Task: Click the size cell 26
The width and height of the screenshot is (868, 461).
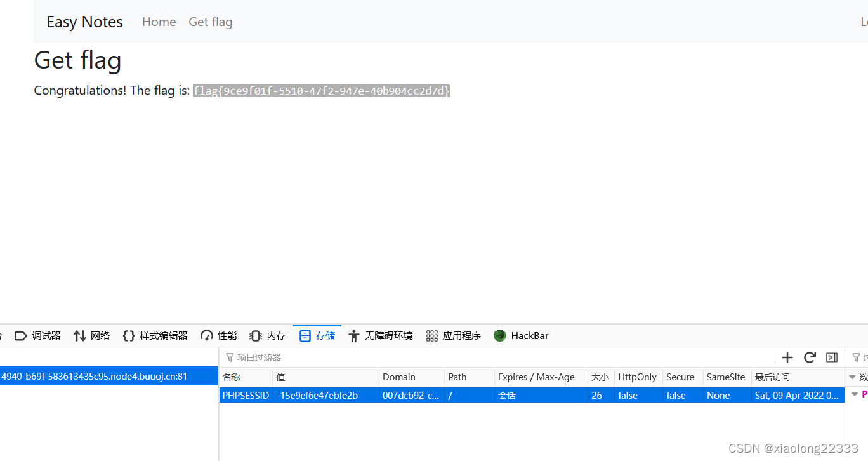Action: pyautogui.click(x=602, y=395)
